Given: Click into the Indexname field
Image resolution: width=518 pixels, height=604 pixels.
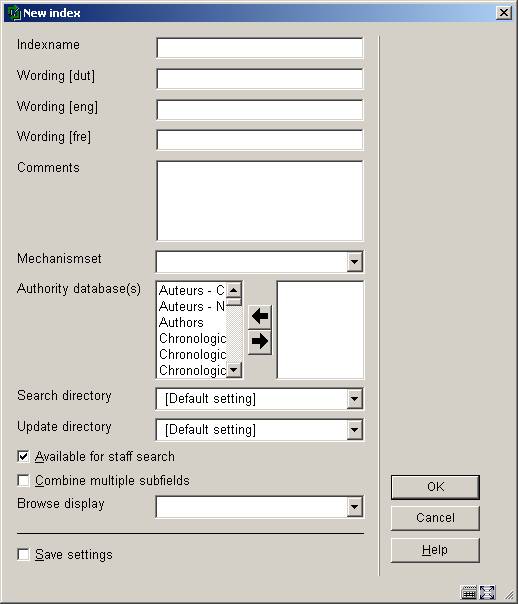Looking at the screenshot, I should coord(260,48).
